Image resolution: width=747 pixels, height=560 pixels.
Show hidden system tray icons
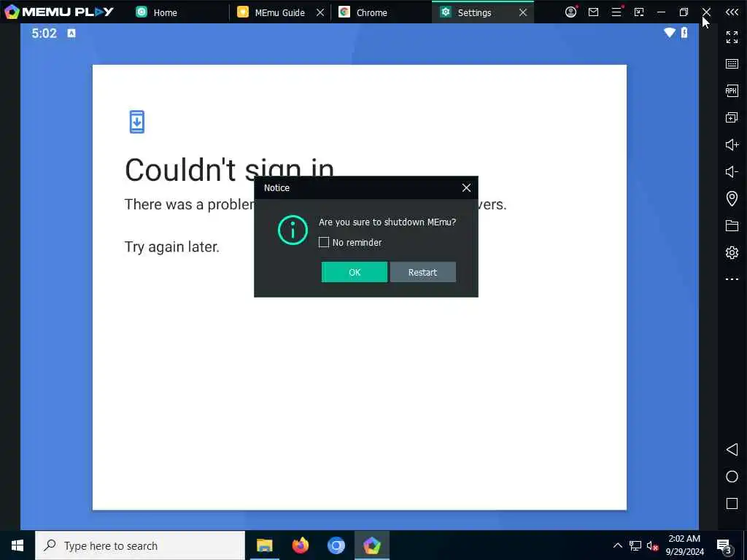[617, 545]
